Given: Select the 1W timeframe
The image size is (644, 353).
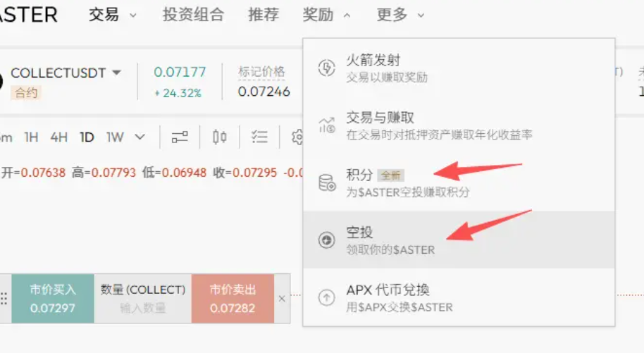Looking at the screenshot, I should [x=115, y=137].
